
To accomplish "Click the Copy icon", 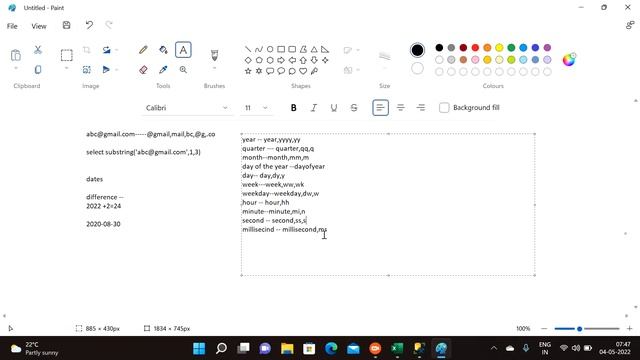I will coord(38,70).
